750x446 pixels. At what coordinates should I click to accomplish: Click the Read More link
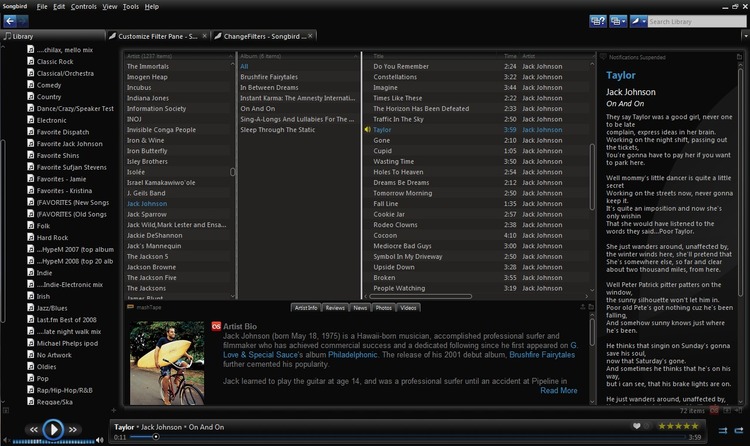coord(559,390)
